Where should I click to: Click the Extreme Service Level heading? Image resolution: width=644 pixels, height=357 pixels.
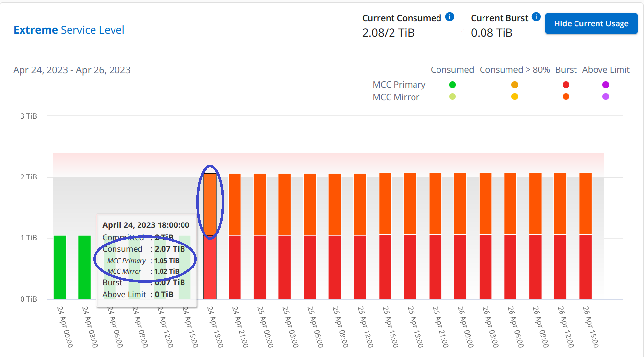[x=69, y=30]
